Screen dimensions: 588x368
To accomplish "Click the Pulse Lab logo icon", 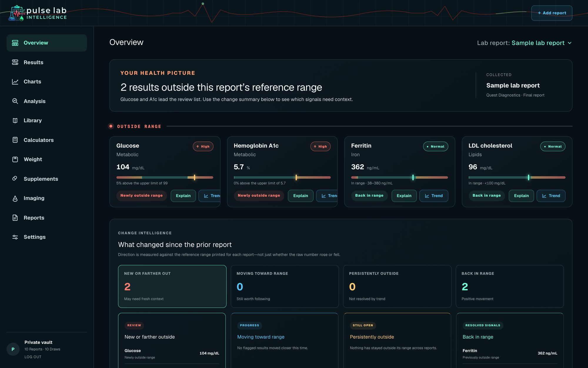I will click(x=16, y=13).
